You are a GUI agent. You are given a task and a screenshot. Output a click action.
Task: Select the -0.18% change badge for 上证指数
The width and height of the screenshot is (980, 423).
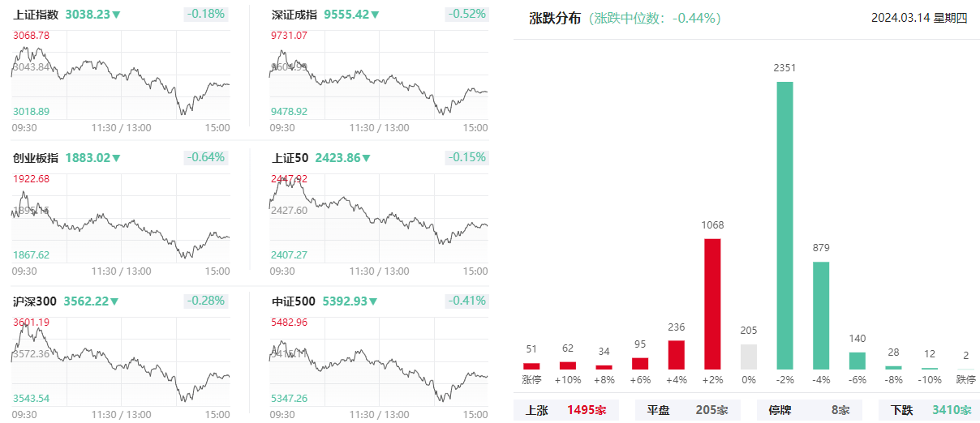coord(206,15)
